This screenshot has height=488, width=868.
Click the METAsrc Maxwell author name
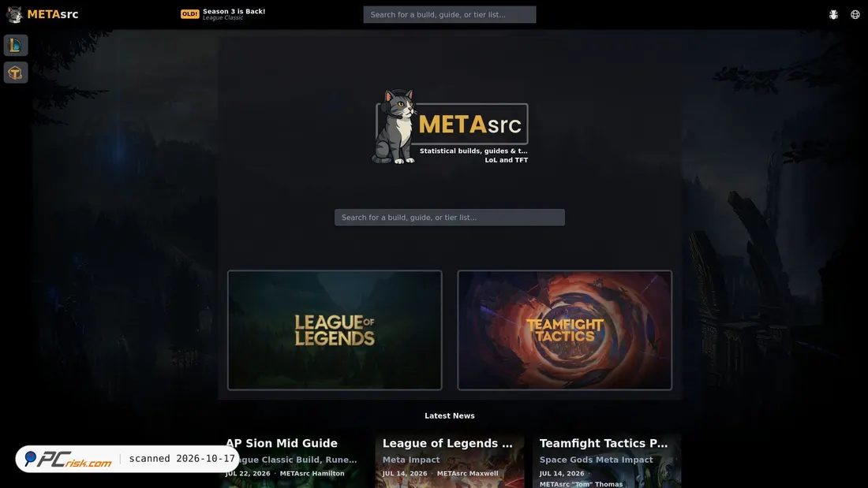468,474
